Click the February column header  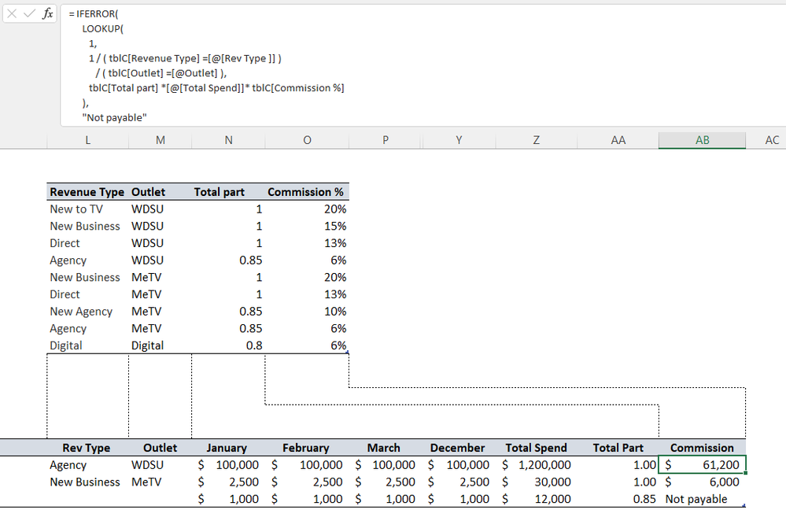pos(308,448)
